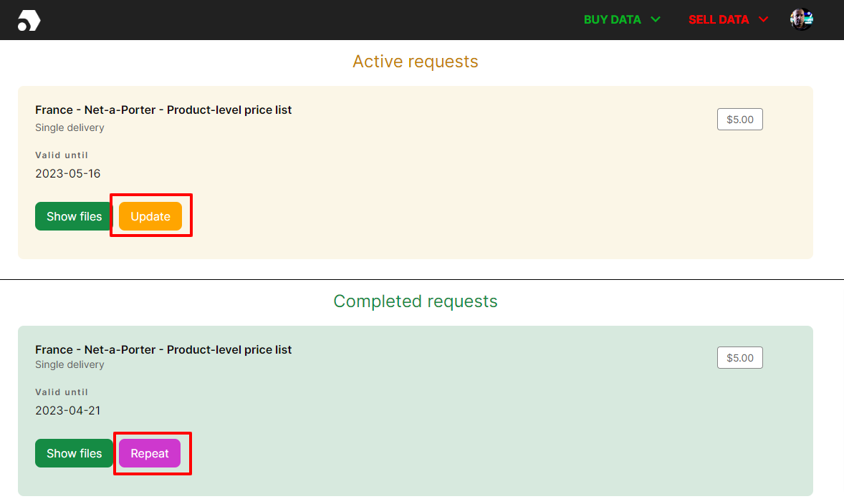The width and height of the screenshot is (844, 504).
Task: Click Valid until label in completed request
Action: tap(62, 392)
